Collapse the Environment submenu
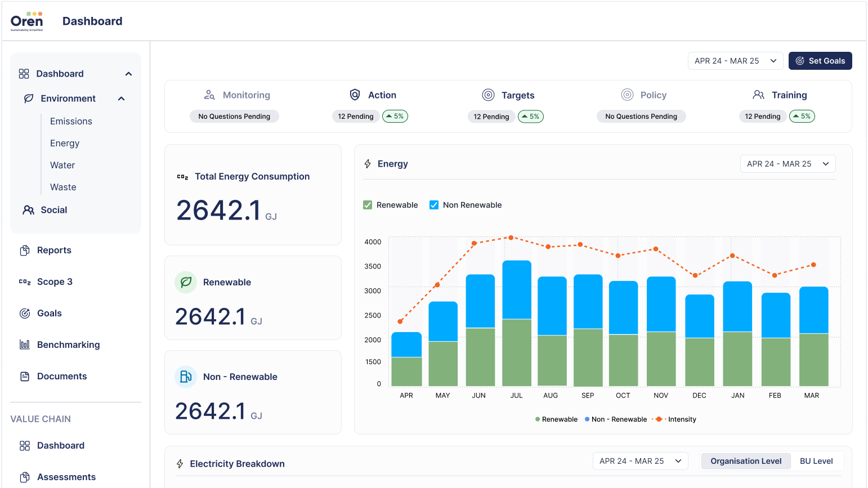 coord(121,99)
